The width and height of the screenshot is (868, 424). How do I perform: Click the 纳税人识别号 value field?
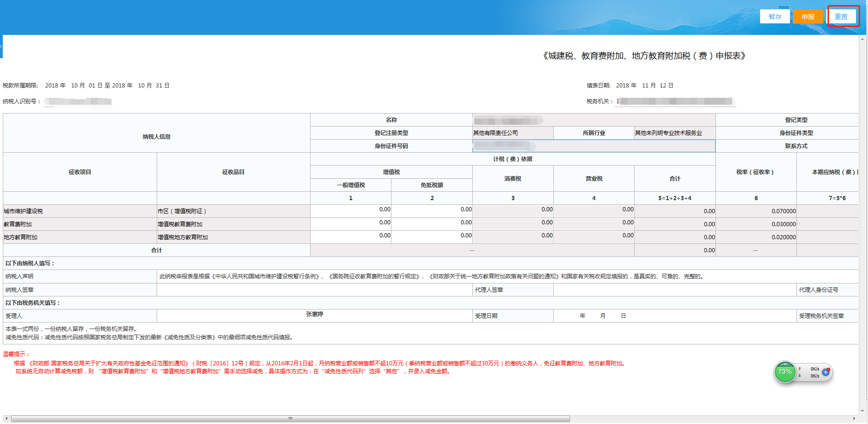(78, 101)
